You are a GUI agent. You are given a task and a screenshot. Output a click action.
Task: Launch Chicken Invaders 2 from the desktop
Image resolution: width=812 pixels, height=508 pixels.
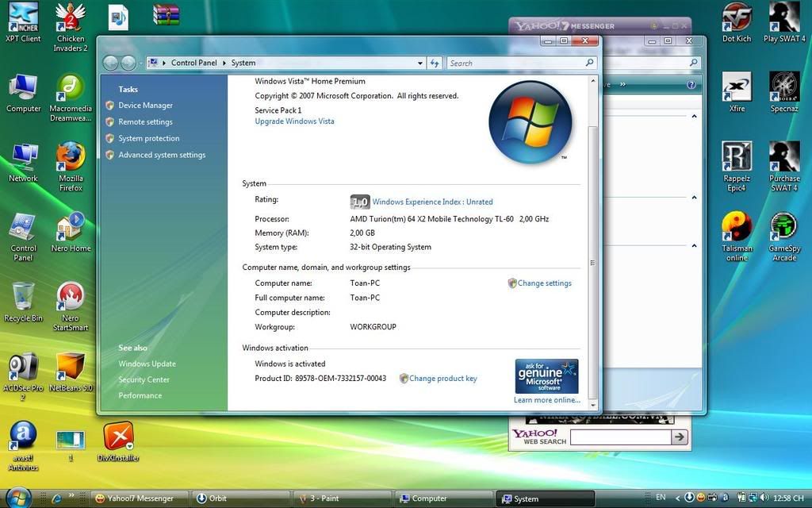(x=71, y=27)
